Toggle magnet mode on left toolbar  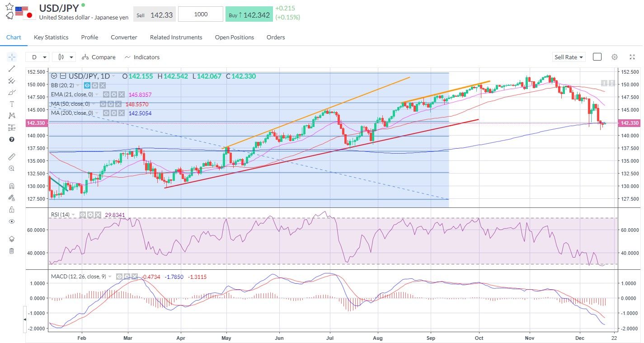coord(12,186)
